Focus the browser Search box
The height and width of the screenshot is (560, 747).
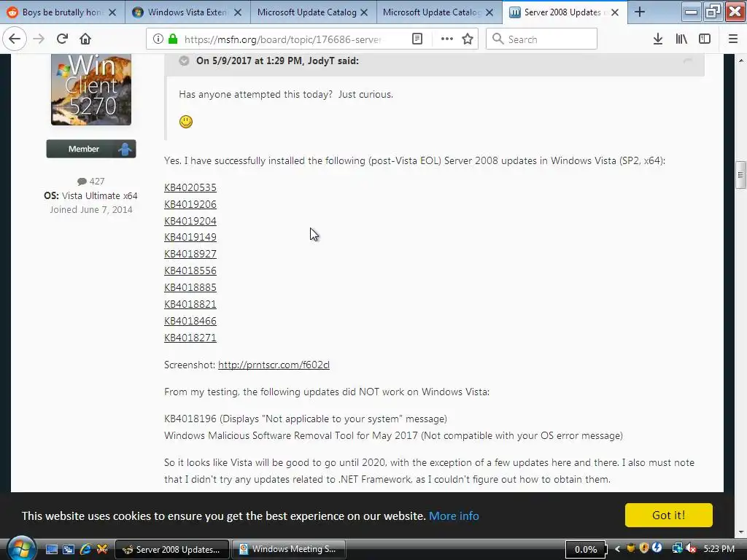(541, 39)
